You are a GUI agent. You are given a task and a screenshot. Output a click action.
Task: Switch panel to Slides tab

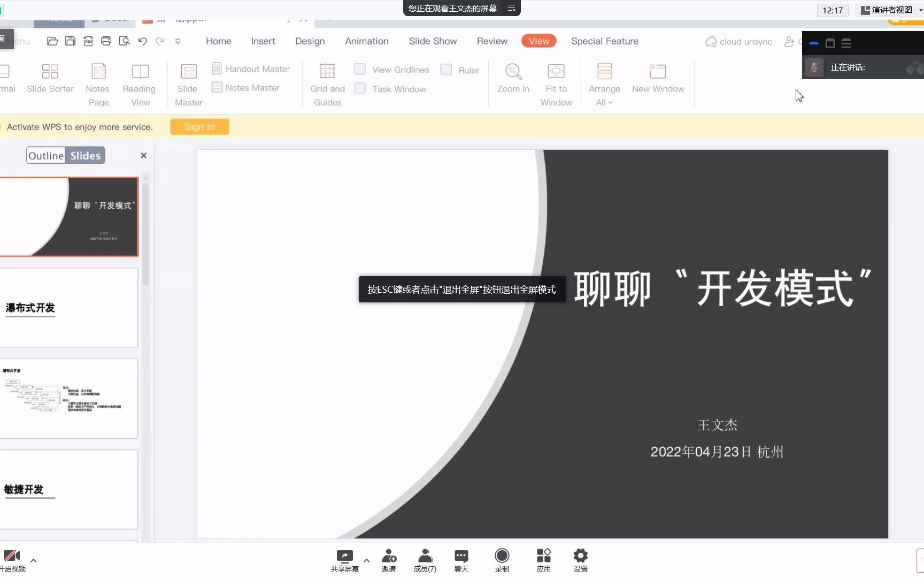(85, 156)
